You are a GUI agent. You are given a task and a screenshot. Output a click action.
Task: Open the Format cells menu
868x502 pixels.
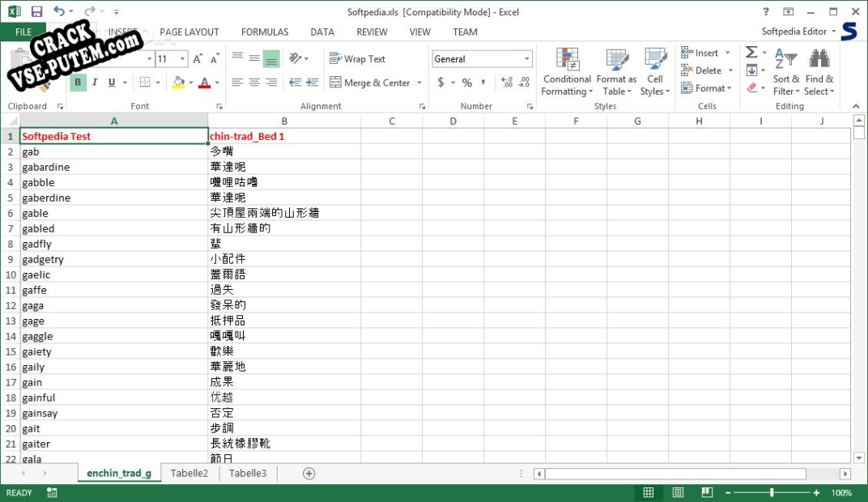[x=706, y=88]
